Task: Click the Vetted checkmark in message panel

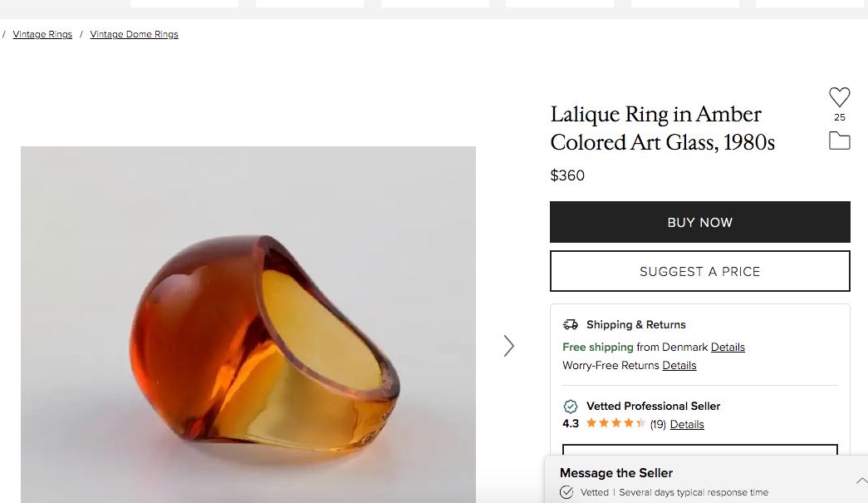Action: tap(566, 492)
